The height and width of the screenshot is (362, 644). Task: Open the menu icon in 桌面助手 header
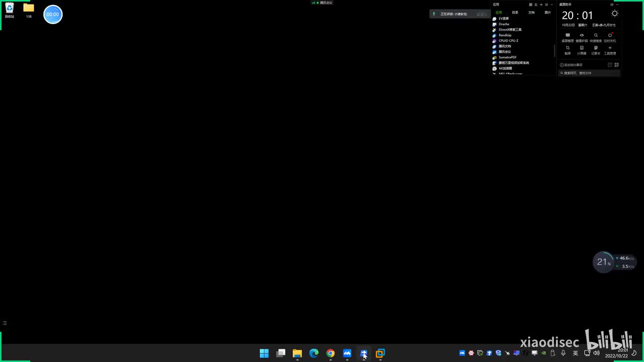(612, 5)
